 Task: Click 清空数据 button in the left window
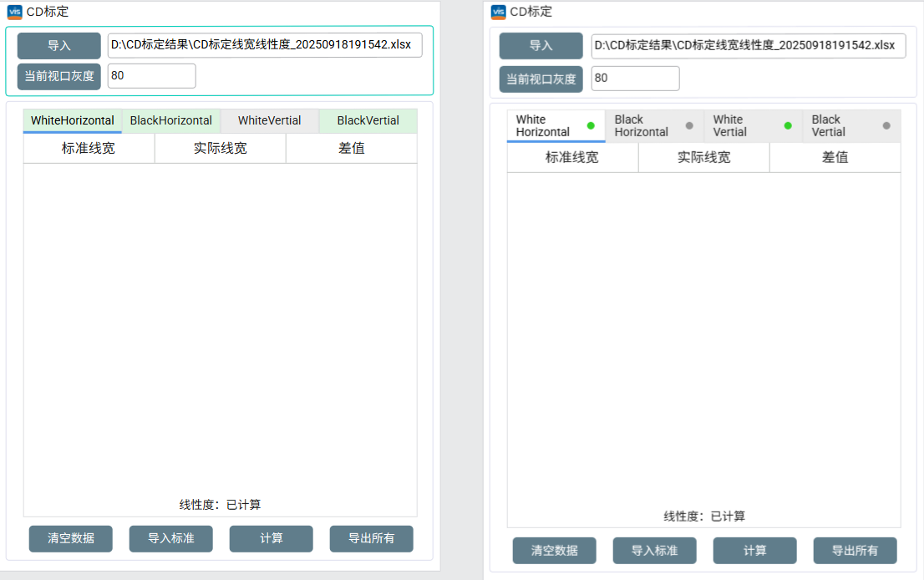coord(71,538)
